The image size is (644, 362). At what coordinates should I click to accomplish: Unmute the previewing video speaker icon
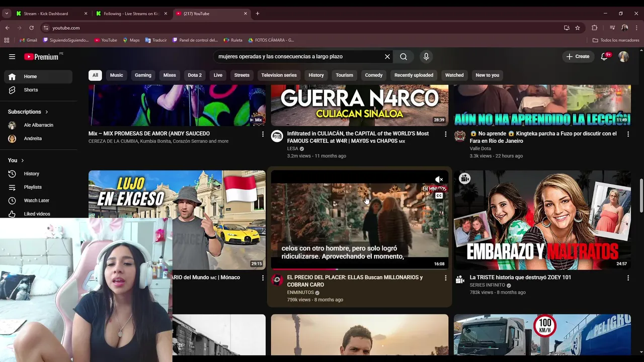pyautogui.click(x=439, y=179)
